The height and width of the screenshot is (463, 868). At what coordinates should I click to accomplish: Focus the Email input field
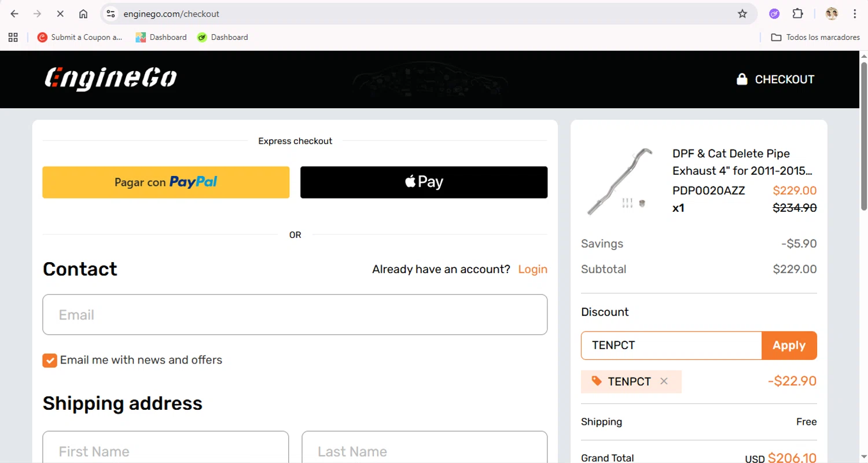point(295,315)
